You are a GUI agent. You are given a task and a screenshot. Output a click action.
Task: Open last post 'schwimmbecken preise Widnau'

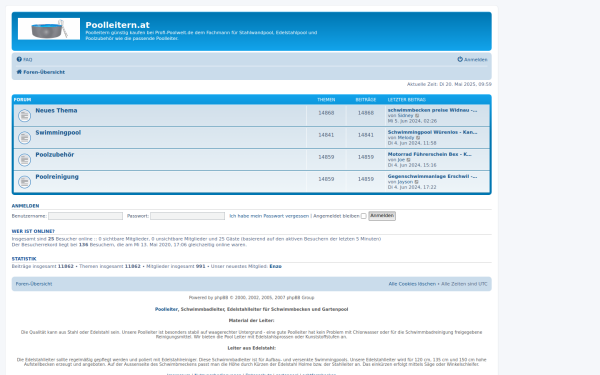click(432, 110)
